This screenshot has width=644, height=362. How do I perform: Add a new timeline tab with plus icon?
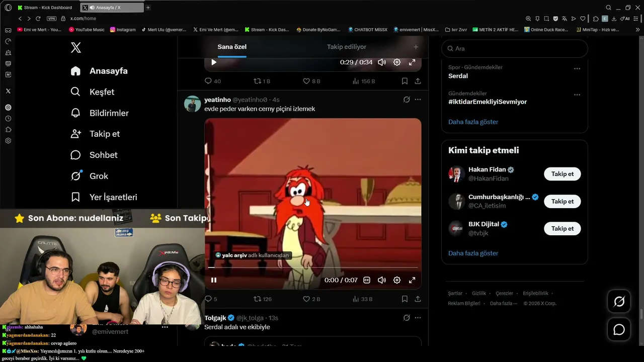[416, 47]
